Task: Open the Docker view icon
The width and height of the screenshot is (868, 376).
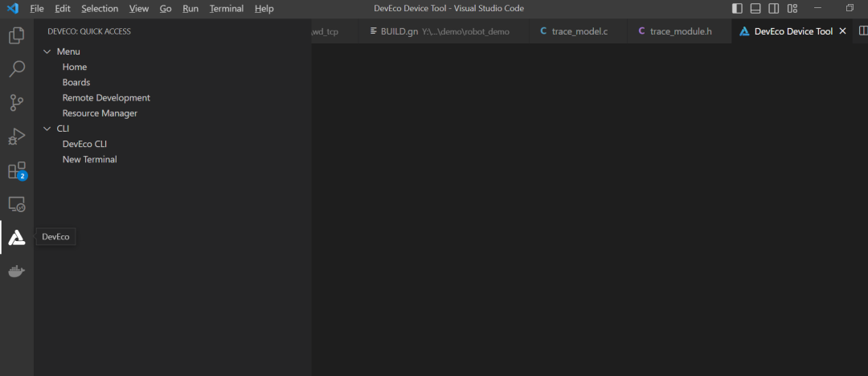Action: click(17, 272)
